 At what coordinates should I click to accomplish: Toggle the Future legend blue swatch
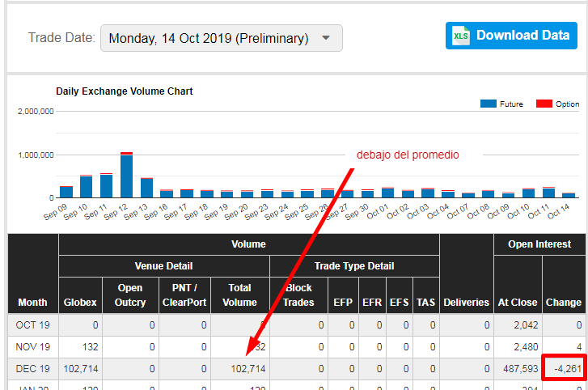click(488, 104)
